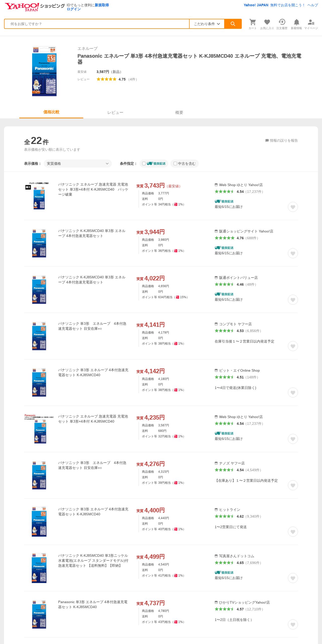Click the orange search magnifier button
This screenshot has height=644, width=322.
click(x=233, y=24)
